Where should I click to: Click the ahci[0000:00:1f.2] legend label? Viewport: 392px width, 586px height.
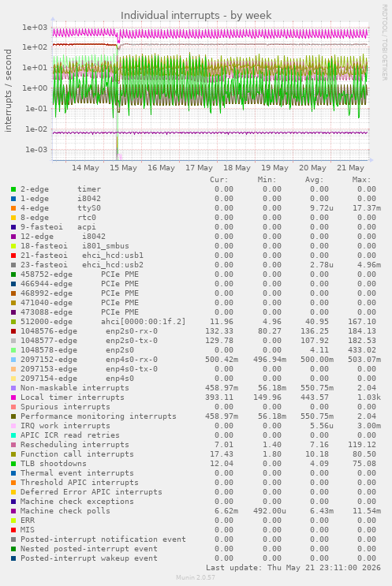[143, 322]
